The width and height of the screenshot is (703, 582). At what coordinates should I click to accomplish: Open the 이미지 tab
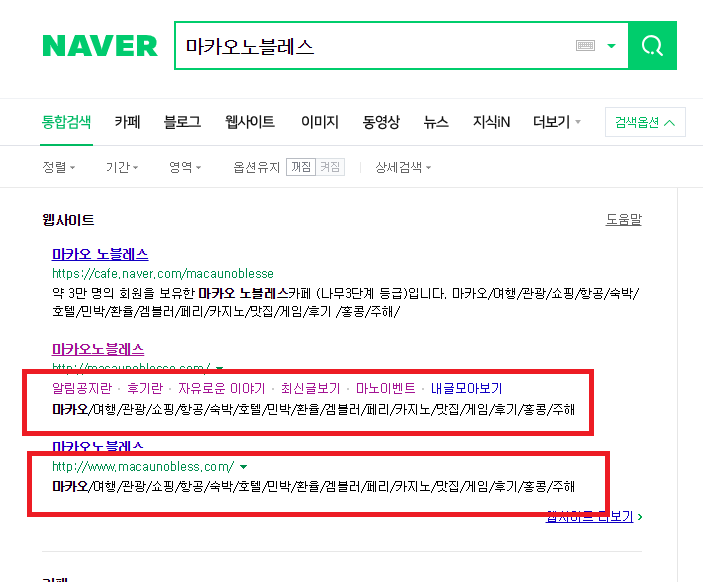tap(320, 122)
